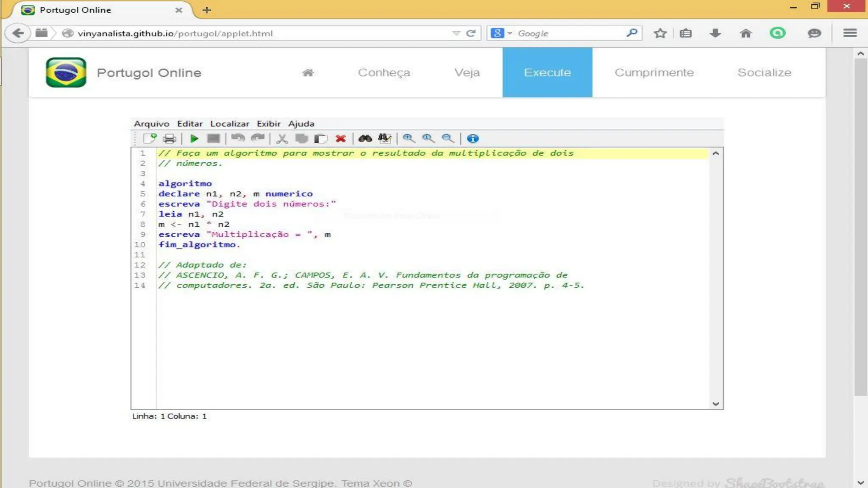The image size is (868, 488).
Task: Click the new document icon in the editor toolbar
Action: coord(150,139)
